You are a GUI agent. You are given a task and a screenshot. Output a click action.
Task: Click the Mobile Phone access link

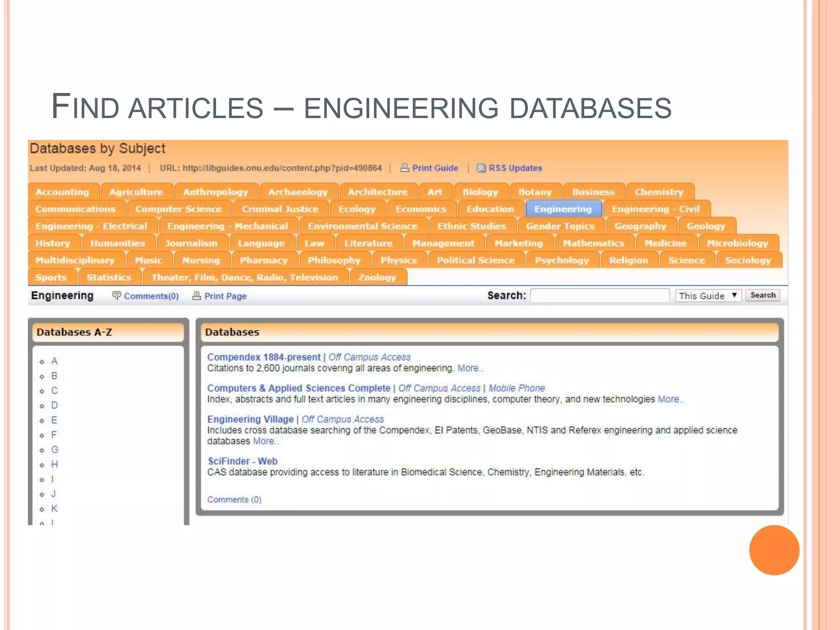coord(516,388)
